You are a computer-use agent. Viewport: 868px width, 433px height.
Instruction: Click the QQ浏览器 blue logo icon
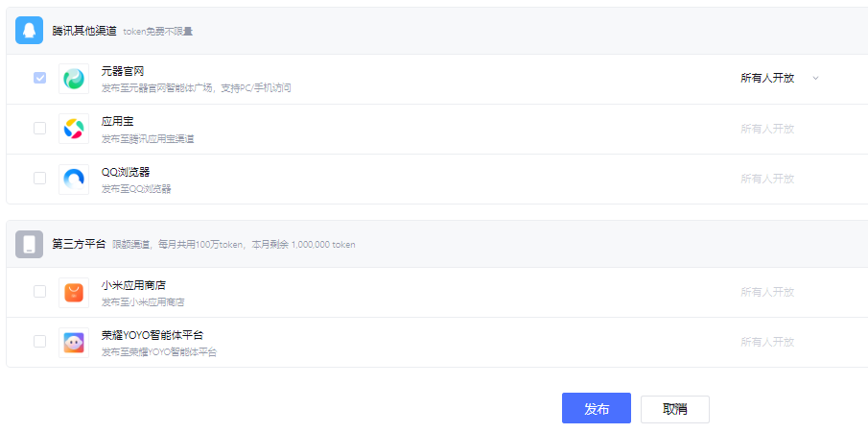[74, 179]
